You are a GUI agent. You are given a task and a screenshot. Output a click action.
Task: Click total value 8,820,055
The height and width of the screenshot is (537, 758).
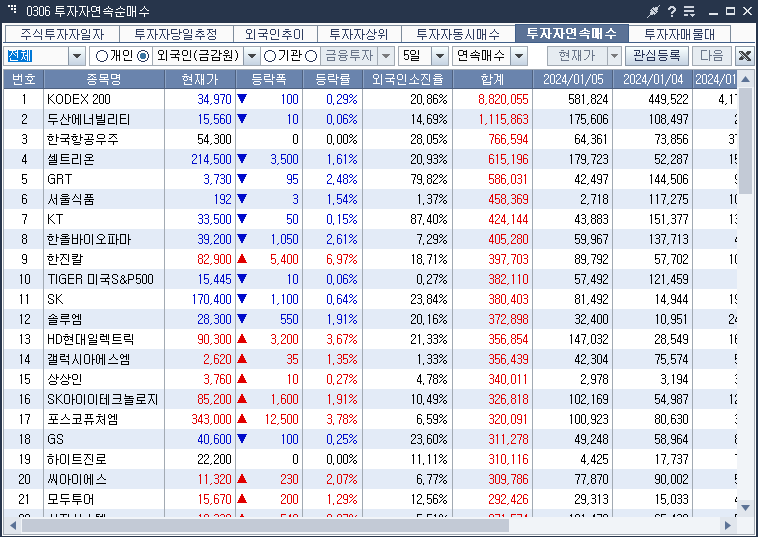[503, 99]
